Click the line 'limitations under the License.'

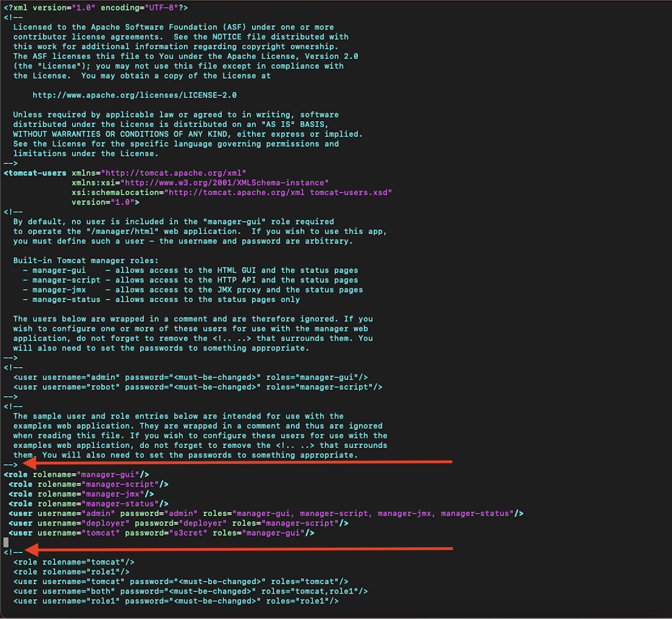pyautogui.click(x=86, y=154)
